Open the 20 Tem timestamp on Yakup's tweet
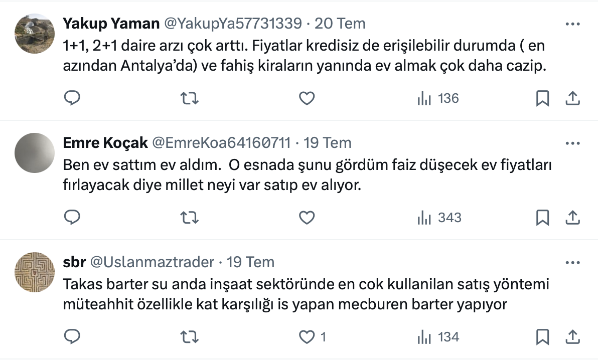Image resolution: width=598 pixels, height=364 pixels. [340, 23]
